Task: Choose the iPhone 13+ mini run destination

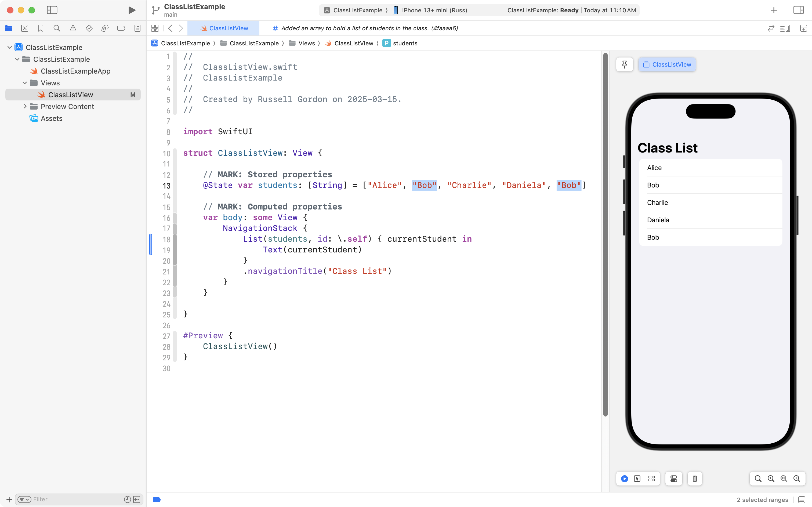Action: click(434, 10)
